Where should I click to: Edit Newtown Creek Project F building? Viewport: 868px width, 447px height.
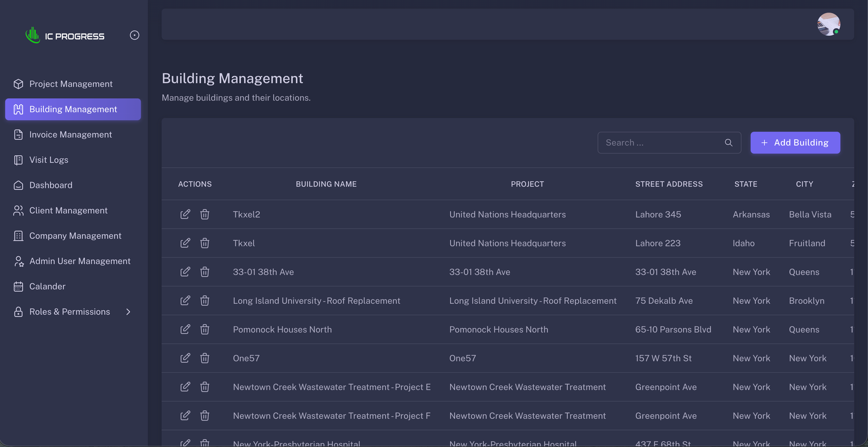[x=185, y=416]
